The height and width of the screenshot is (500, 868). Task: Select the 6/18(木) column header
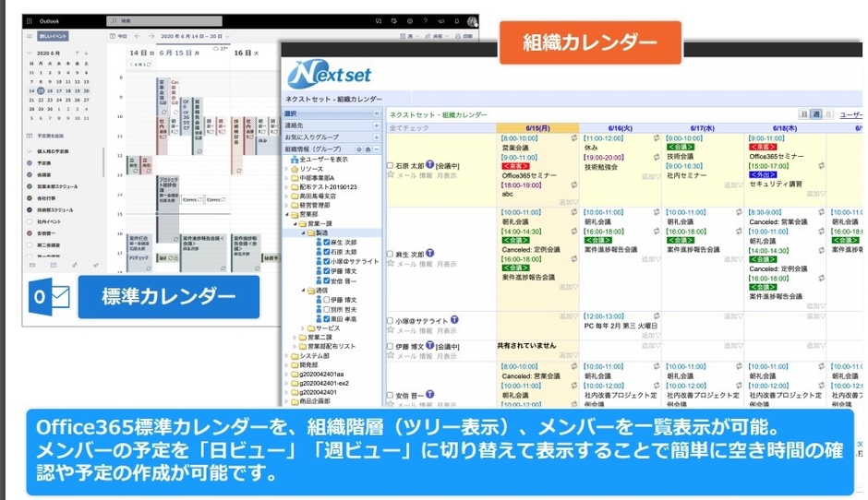click(784, 127)
